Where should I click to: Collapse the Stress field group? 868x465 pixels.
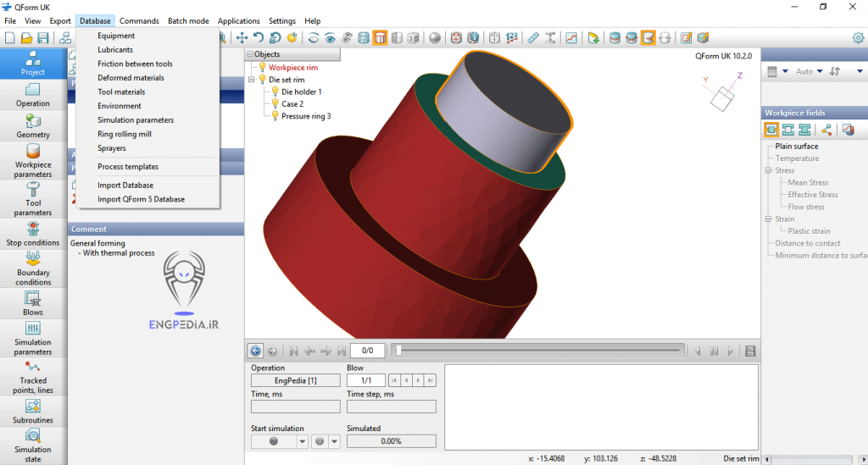767,170
